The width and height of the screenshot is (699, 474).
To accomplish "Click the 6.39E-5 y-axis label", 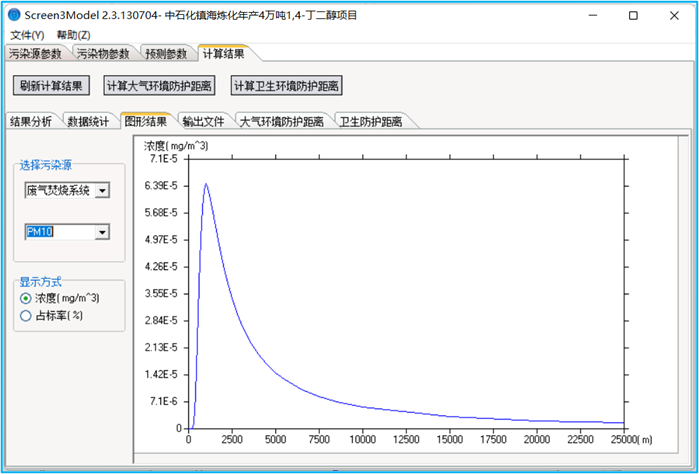I will click(162, 186).
